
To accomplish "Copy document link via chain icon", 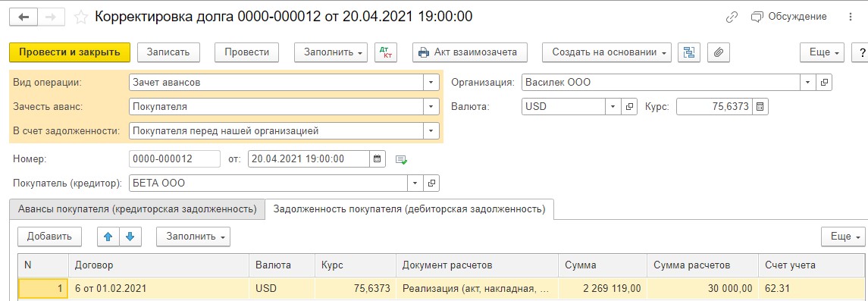I will pyautogui.click(x=732, y=17).
